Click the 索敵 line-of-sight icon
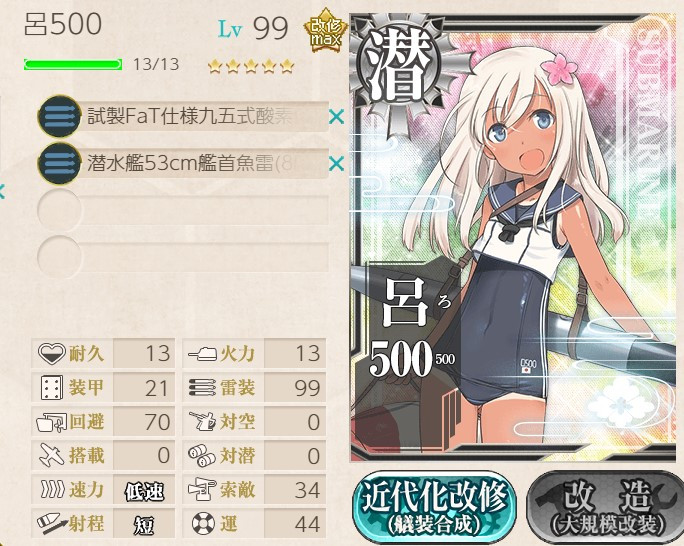Image resolution: width=684 pixels, height=546 pixels. tap(202, 489)
